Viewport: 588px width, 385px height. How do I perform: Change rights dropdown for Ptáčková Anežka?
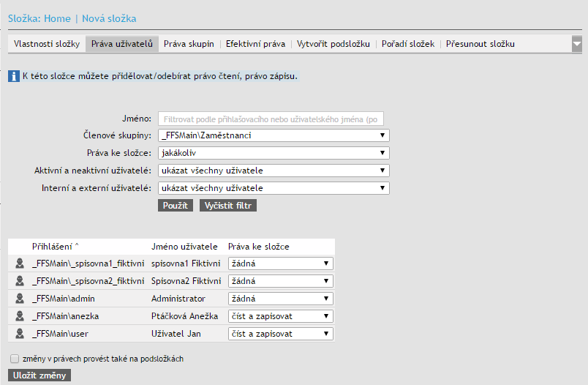[280, 316]
